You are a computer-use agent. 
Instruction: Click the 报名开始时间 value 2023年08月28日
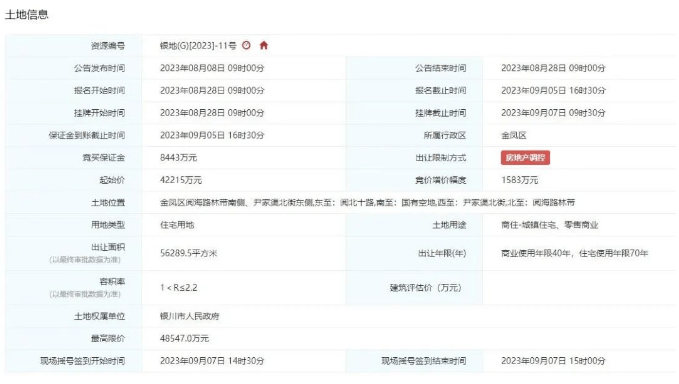(212, 90)
